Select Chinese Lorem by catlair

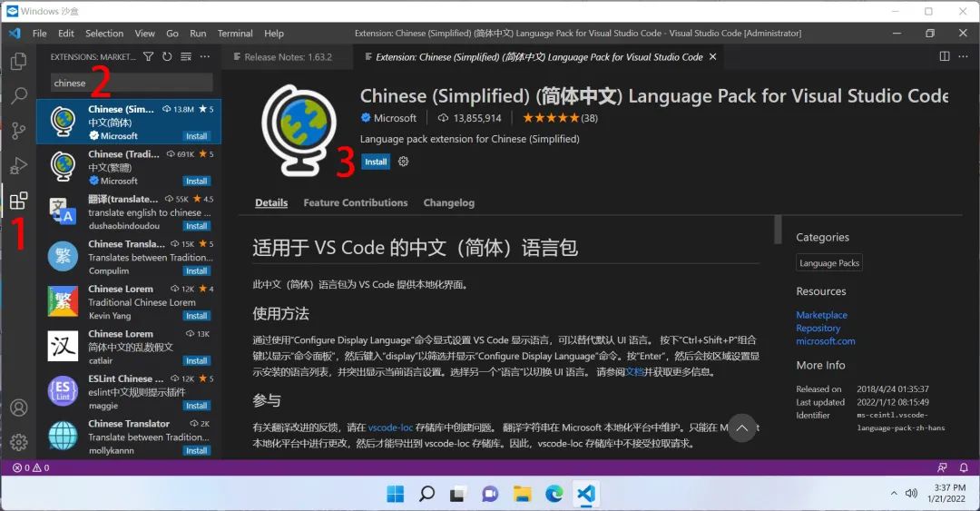point(129,347)
